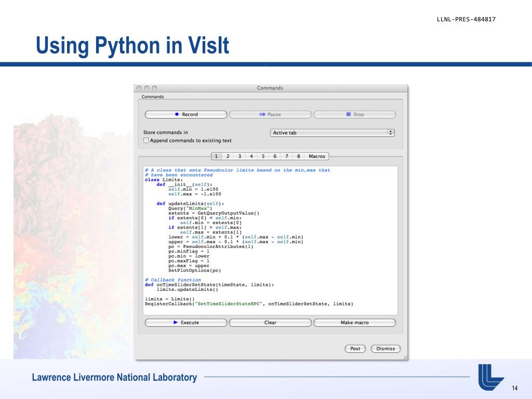Switch to tab 5
The image size is (532, 399).
coord(263,156)
